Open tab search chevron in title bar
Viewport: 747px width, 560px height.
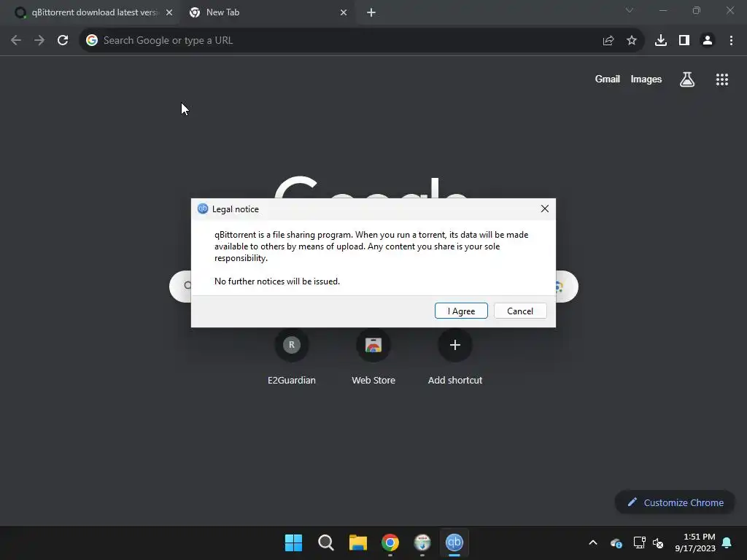(630, 10)
